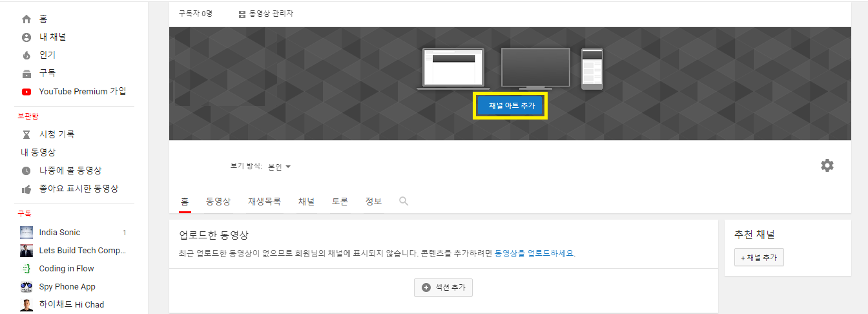The image size is (868, 314).
Task: Open the 동영상 관리자 link
Action: (x=266, y=14)
